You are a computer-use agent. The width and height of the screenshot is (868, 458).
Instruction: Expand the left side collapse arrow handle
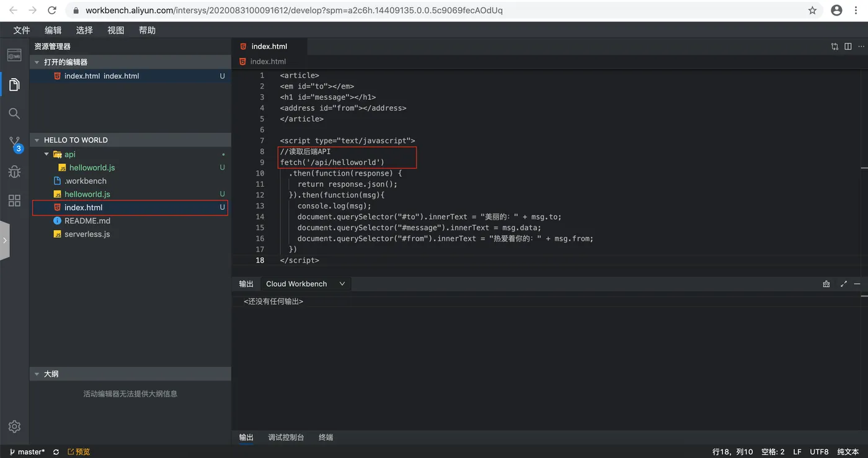[x=4, y=240]
